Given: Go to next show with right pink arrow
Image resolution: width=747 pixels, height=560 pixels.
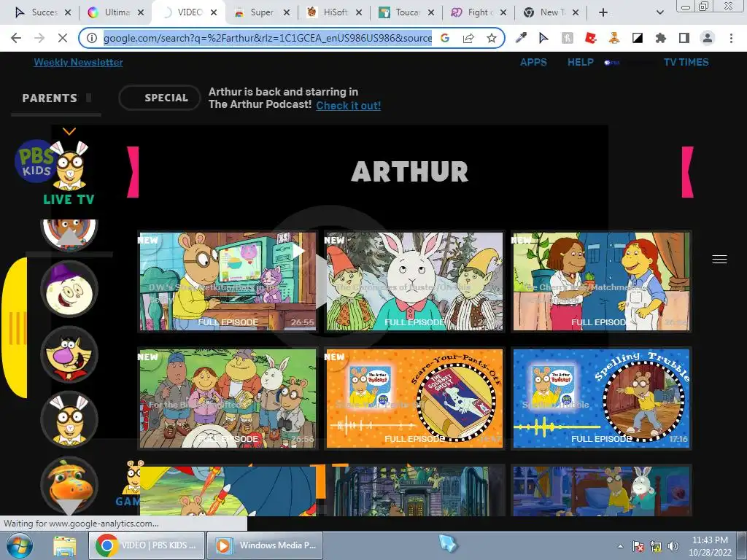Looking at the screenshot, I should point(687,172).
